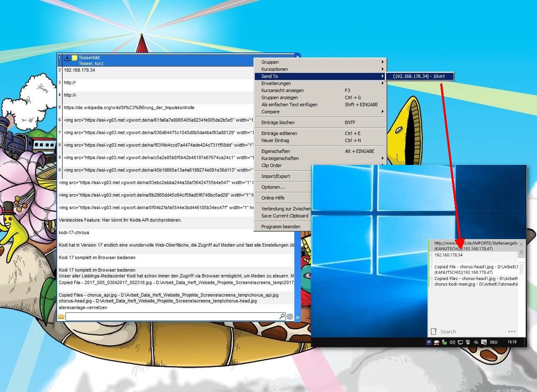
Task: Send clip to (192.168.178.34) - 10virt
Action: coord(420,76)
